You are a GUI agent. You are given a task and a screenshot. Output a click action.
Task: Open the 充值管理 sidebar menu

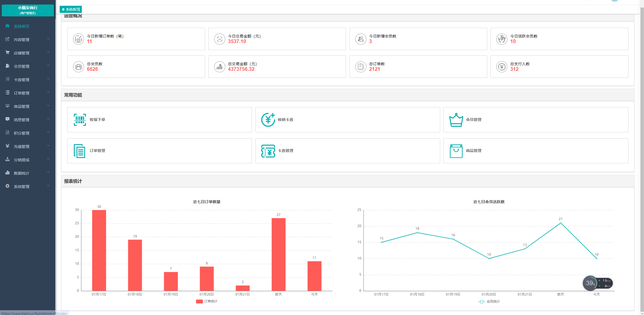pyautogui.click(x=28, y=146)
